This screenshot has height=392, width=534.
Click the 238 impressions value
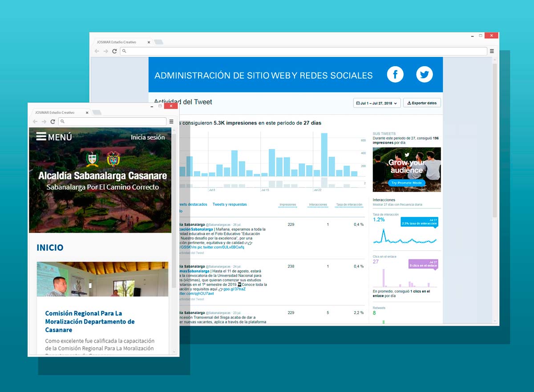(291, 267)
